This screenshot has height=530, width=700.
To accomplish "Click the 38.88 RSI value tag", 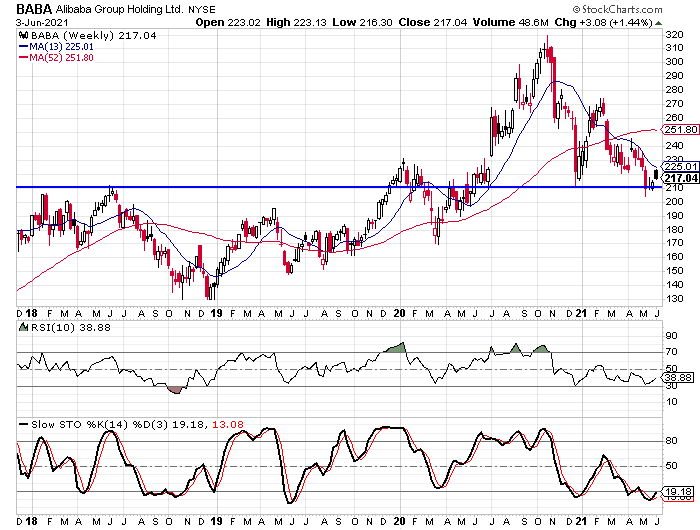I will [x=678, y=378].
